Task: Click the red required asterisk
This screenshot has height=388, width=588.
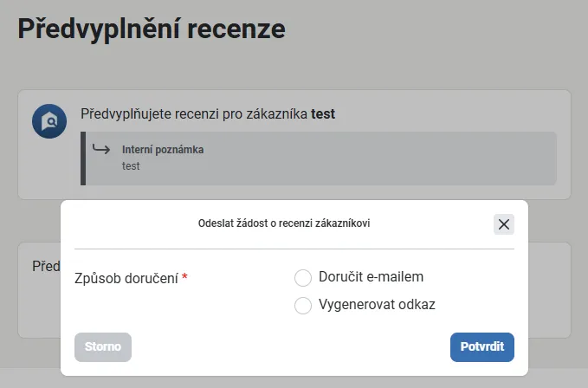Action: (184, 277)
